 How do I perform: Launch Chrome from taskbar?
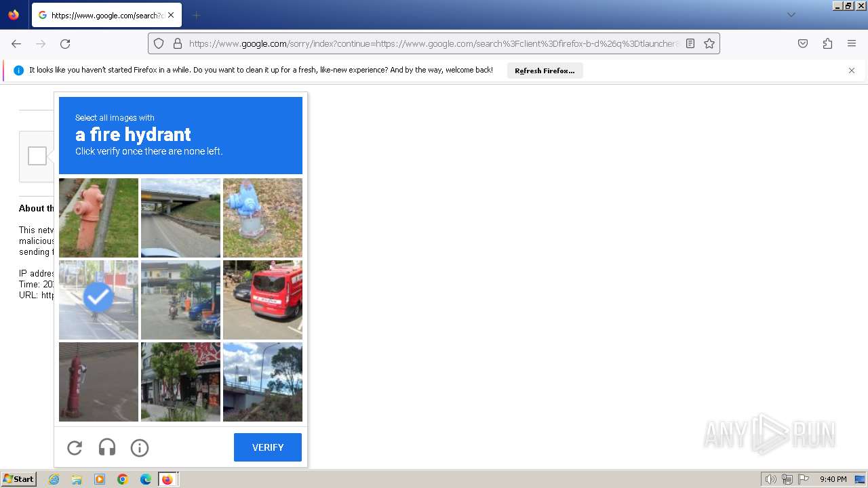pyautogui.click(x=123, y=479)
